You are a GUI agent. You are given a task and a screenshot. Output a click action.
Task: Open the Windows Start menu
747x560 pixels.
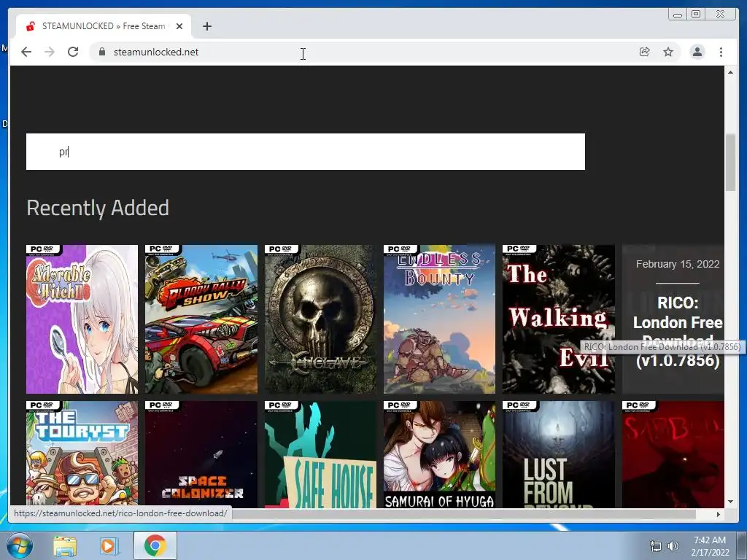(x=19, y=545)
